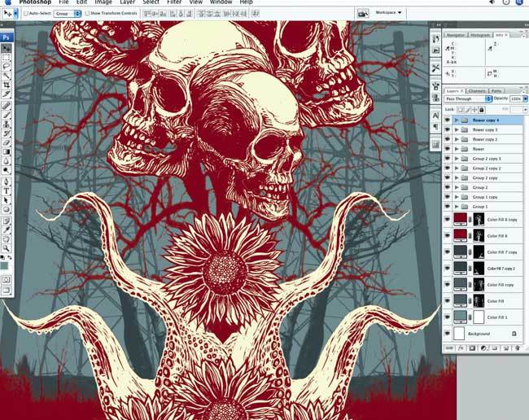Expand the flower copy 3 group
529x420 pixels.
click(x=457, y=129)
